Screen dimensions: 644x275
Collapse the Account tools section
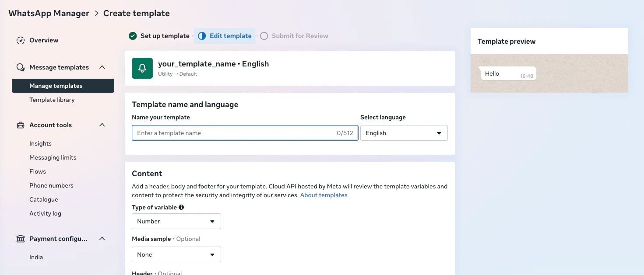coord(102,125)
